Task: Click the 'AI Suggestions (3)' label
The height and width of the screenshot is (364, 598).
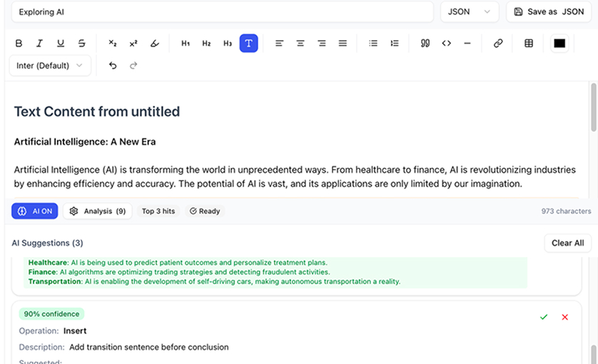Action: 47,243
